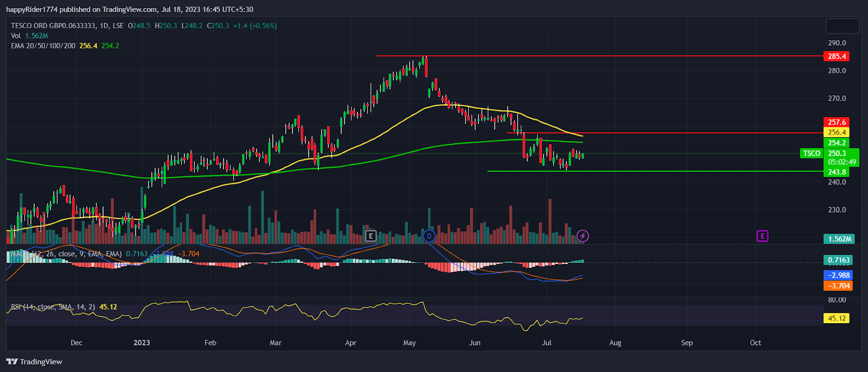This screenshot has width=868, height=372.
Task: Click the 'Jul' label on time axis
Action: (x=547, y=343)
